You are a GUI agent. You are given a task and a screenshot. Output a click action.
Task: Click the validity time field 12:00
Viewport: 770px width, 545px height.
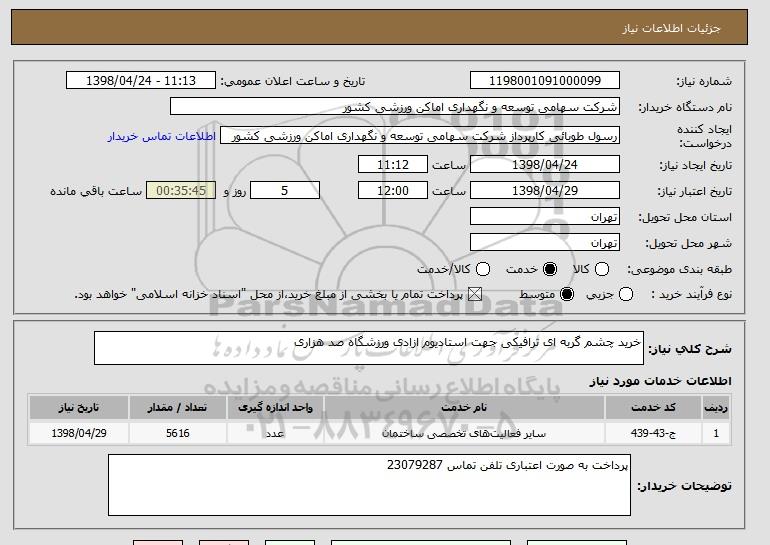(393, 191)
